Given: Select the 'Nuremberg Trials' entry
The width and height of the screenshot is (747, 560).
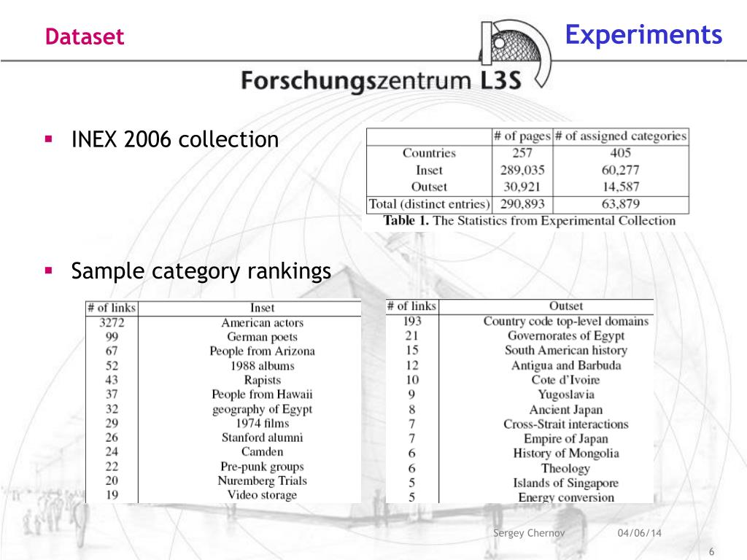Looking at the screenshot, I should click(262, 481).
